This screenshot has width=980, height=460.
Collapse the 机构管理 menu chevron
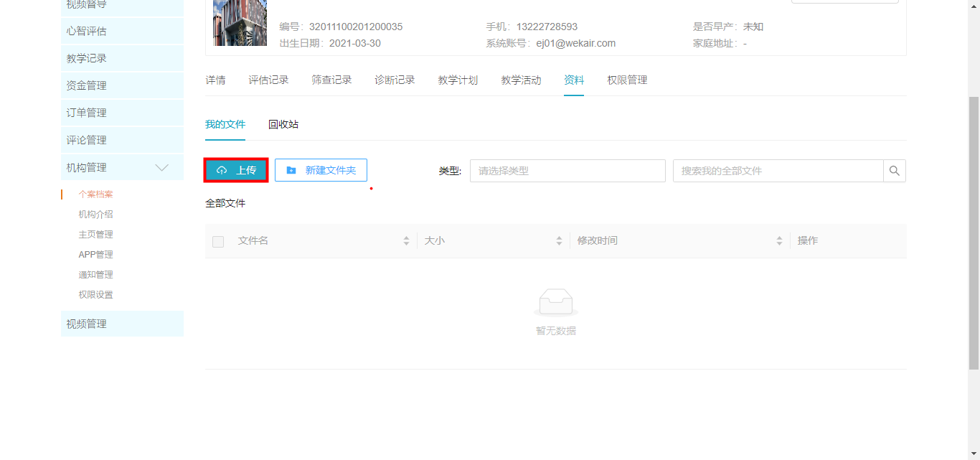click(162, 167)
